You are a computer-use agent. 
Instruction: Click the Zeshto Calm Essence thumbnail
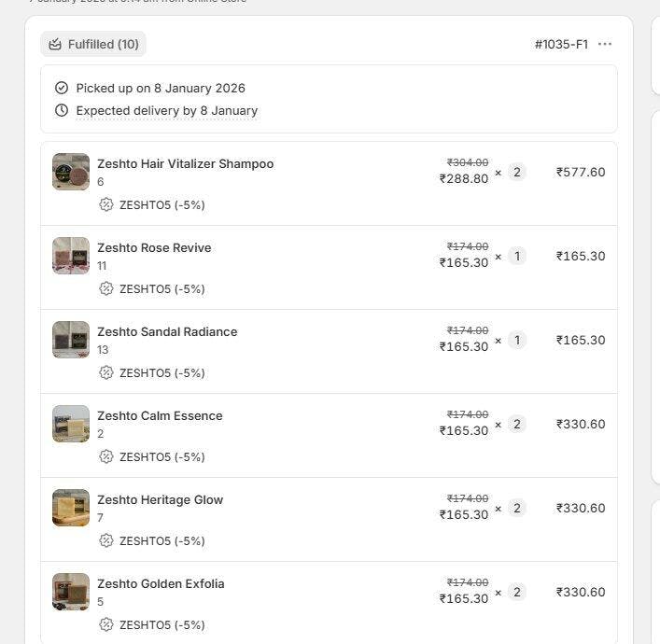click(71, 424)
